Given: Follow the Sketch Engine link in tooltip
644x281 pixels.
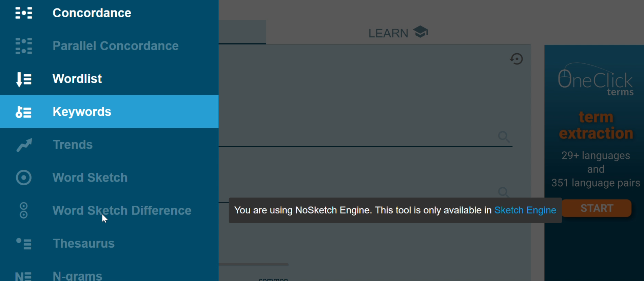Looking at the screenshot, I should click(x=525, y=210).
